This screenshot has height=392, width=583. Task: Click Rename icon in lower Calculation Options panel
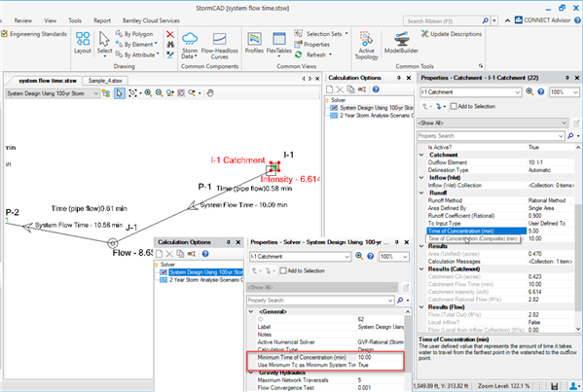[x=192, y=254]
